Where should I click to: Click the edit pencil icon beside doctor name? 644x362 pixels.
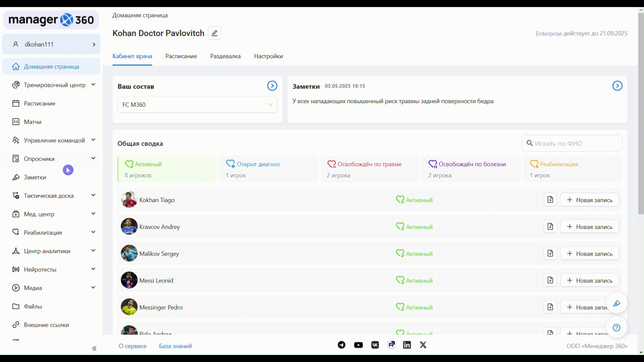coord(214,33)
